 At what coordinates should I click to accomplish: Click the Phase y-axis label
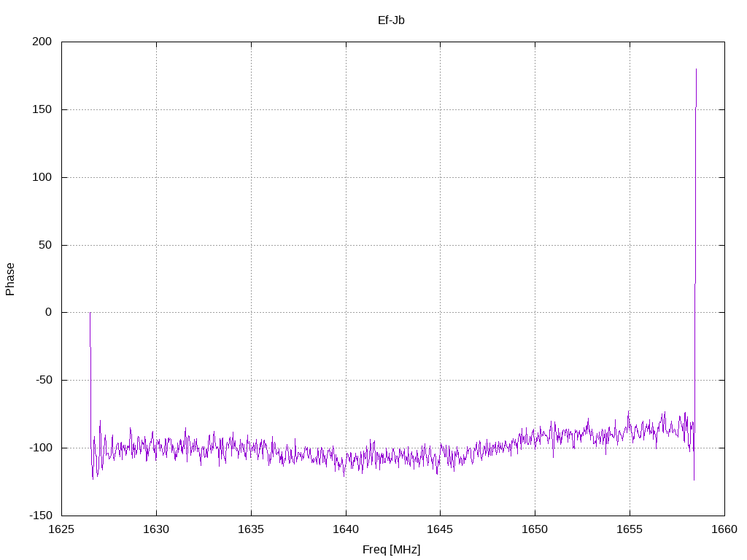pyautogui.click(x=10, y=279)
